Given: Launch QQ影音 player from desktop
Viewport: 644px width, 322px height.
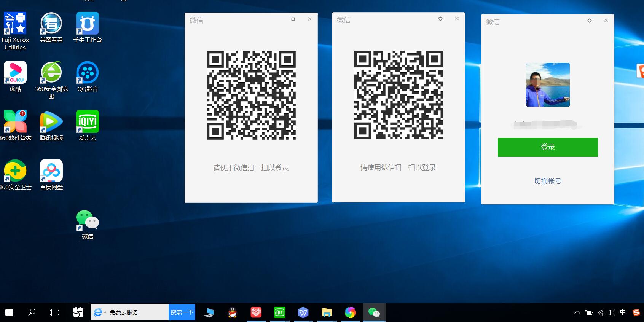Looking at the screenshot, I should click(x=88, y=75).
